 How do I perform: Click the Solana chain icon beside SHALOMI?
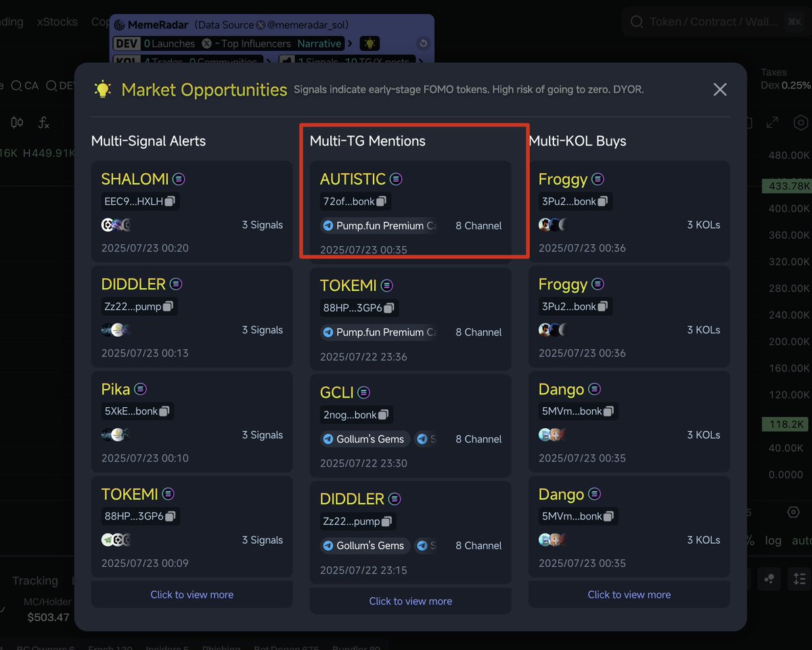pos(179,179)
